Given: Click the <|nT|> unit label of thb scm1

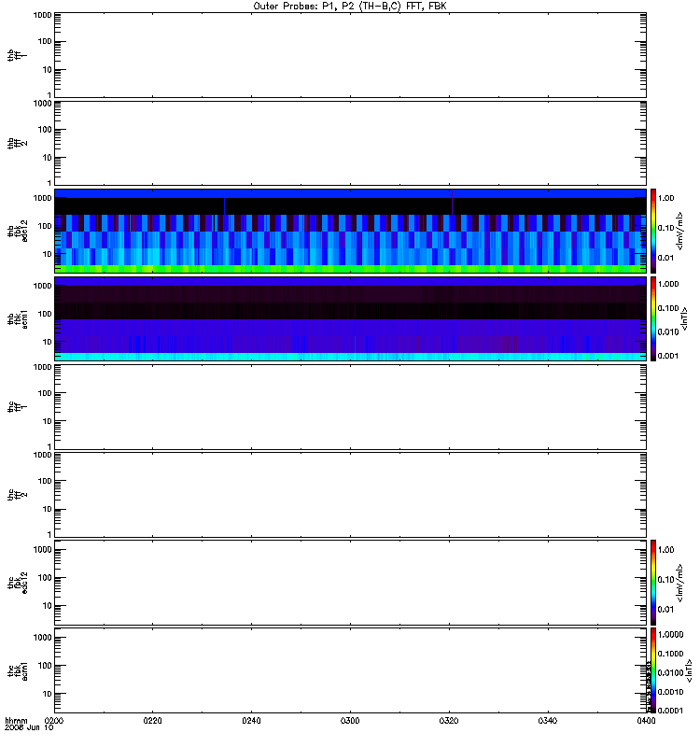Looking at the screenshot, I should point(685,318).
